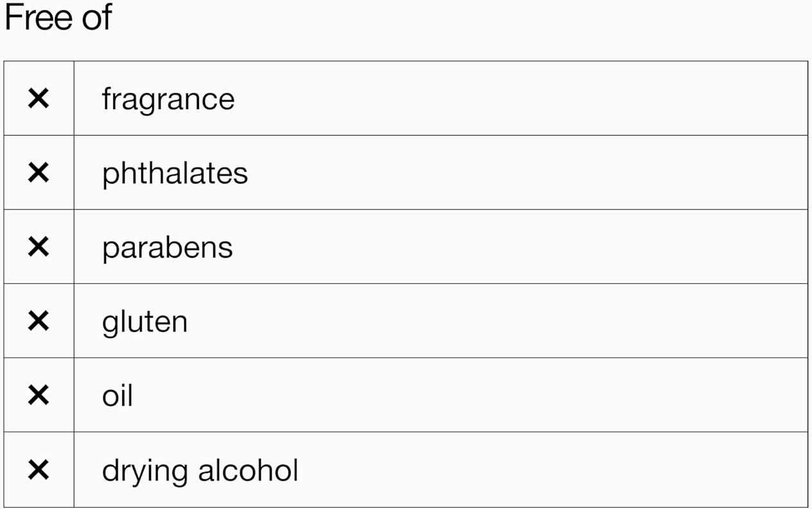Click empty space right of the fragrance label
This screenshot has height=509, width=812.
[514, 98]
